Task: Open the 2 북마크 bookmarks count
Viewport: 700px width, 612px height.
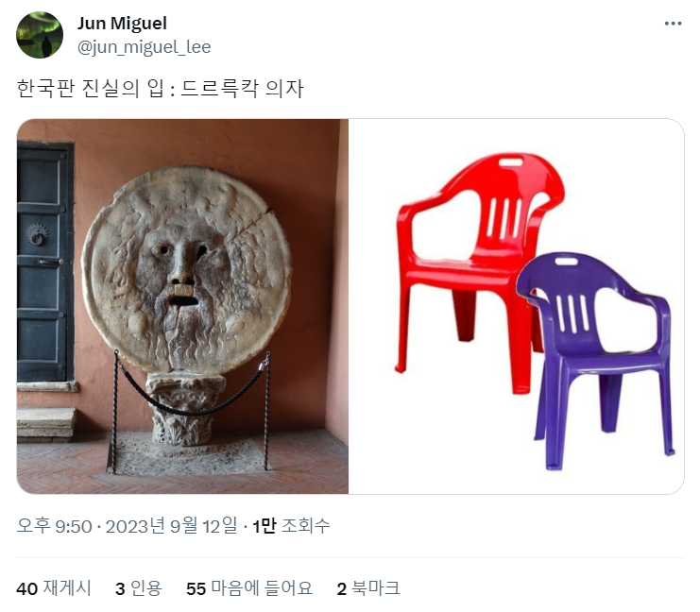Action: (368, 588)
